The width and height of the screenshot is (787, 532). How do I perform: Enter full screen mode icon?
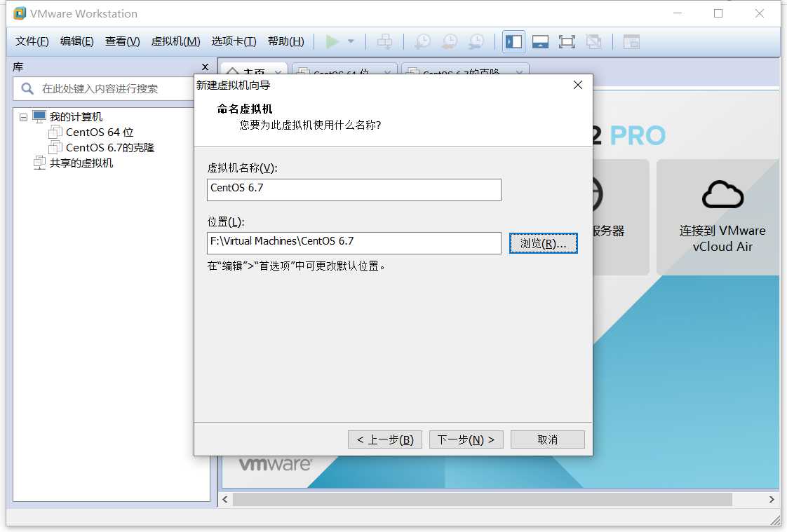pos(567,41)
